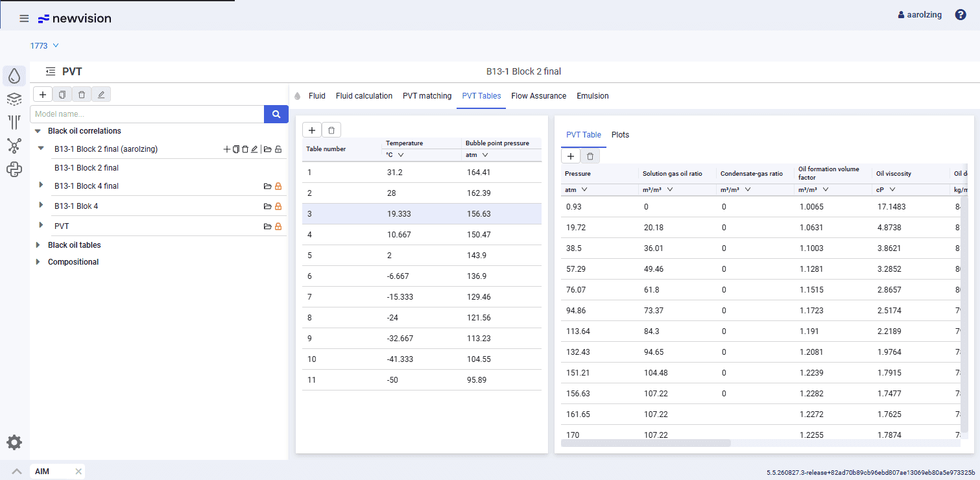The image size is (980, 480).
Task: Delete model using toolbar trash button
Action: click(82, 95)
